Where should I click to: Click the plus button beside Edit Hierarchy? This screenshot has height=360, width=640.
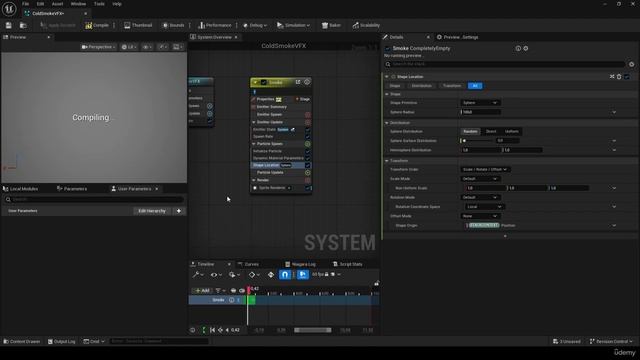click(x=179, y=211)
